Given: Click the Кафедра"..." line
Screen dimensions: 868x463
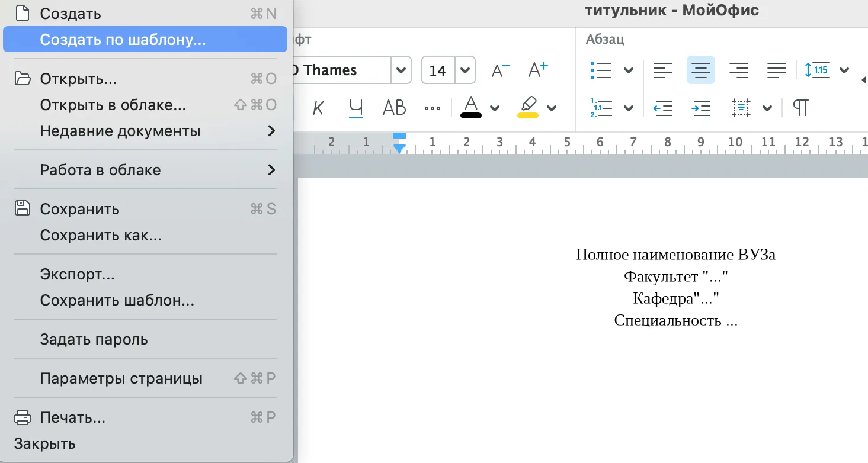Looking at the screenshot, I should coord(676,298).
